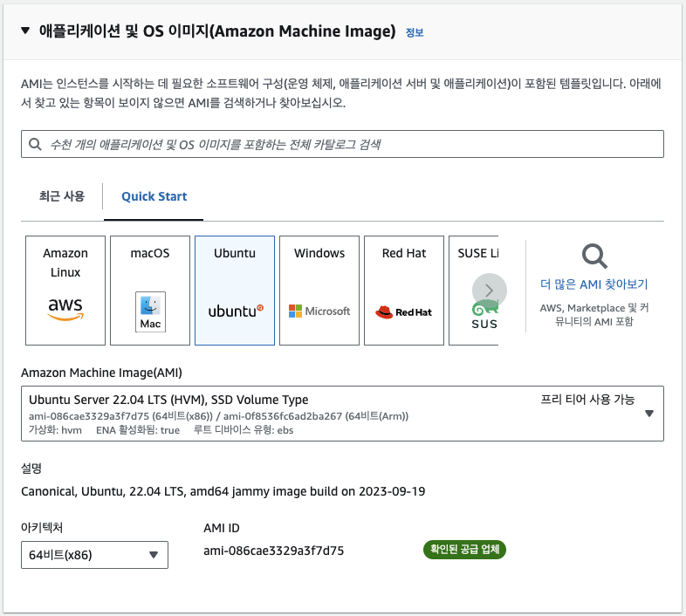Click the Canonical Ubuntu description text
Screen dimensions: 686x616
tap(223, 491)
